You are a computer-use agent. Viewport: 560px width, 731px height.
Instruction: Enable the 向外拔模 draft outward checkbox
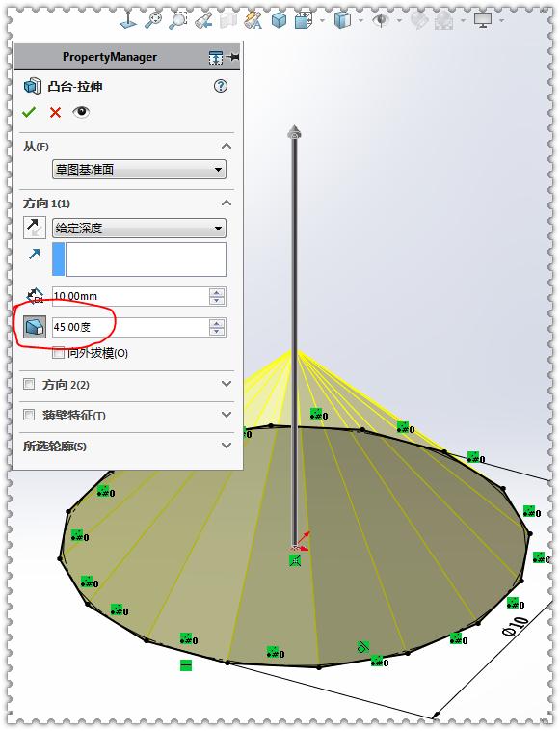pos(58,353)
